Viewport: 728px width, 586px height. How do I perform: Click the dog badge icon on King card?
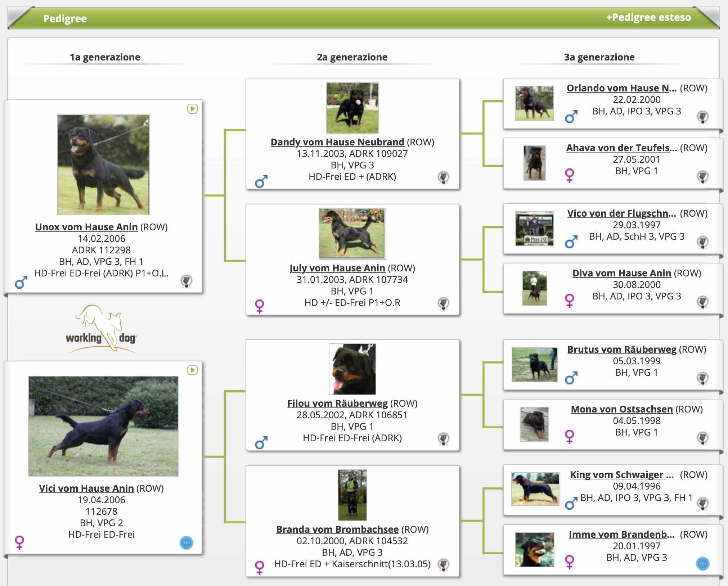703,504
